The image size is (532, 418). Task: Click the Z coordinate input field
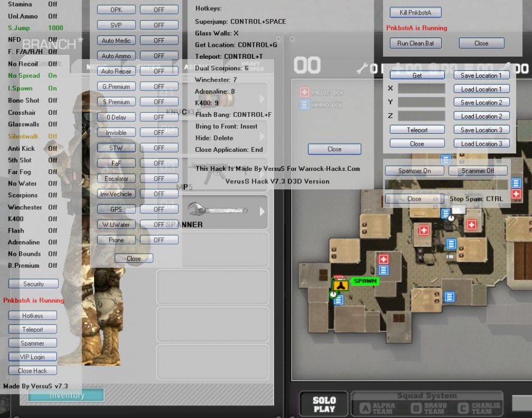[422, 116]
